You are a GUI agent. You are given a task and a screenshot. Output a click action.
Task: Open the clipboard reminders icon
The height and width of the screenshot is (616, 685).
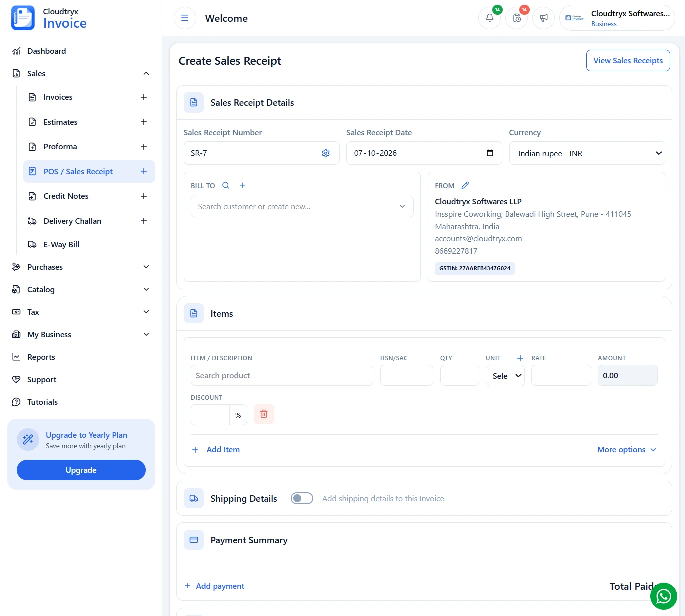pyautogui.click(x=517, y=18)
